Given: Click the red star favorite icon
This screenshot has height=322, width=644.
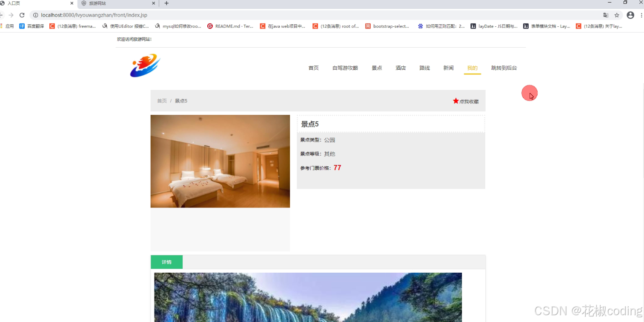Looking at the screenshot, I should (x=455, y=101).
